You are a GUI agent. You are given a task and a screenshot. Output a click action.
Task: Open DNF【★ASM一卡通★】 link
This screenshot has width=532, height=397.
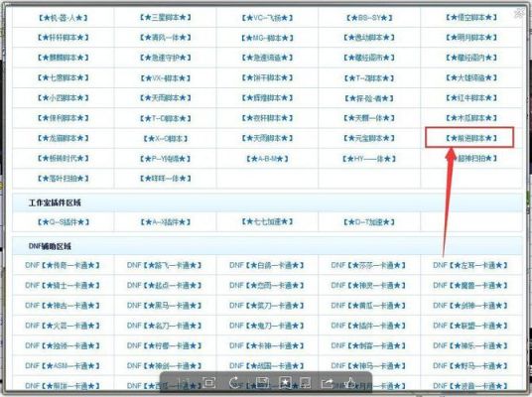click(63, 366)
